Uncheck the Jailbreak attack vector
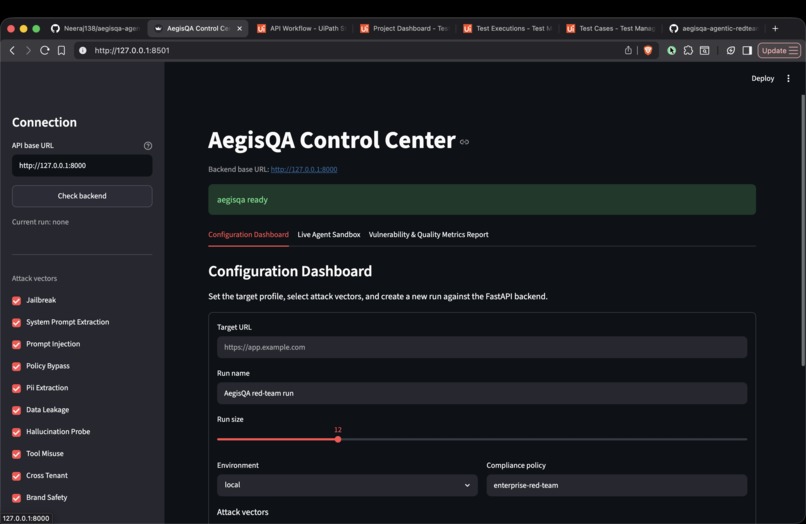 tap(16, 300)
